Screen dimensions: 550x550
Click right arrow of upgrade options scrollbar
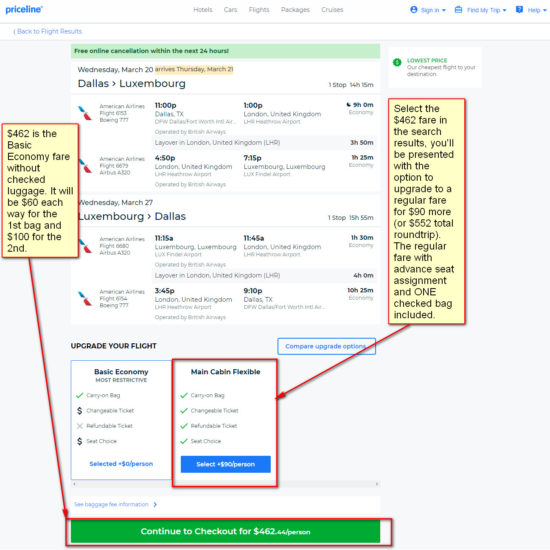click(x=377, y=484)
